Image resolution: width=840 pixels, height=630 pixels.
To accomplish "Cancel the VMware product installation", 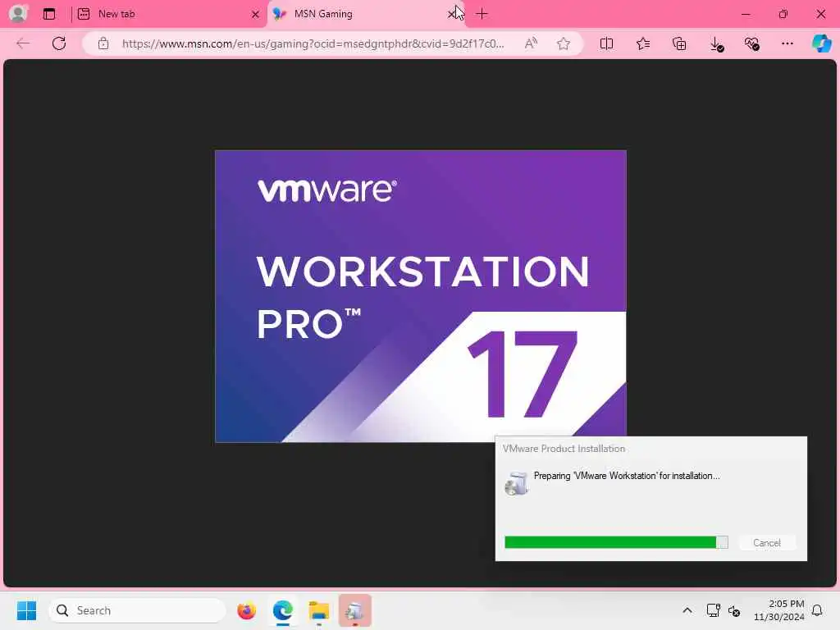I will click(767, 543).
